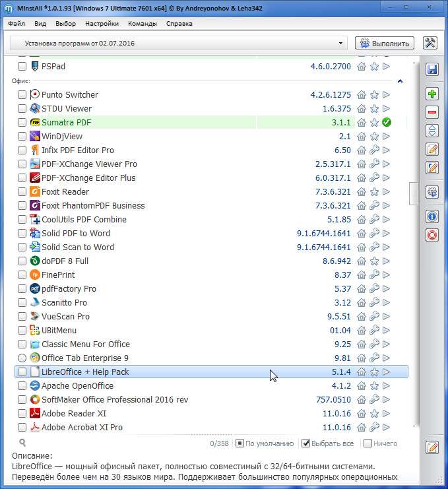Open the 'Вид' menu
The width and height of the screenshot is (448, 489).
[40, 23]
